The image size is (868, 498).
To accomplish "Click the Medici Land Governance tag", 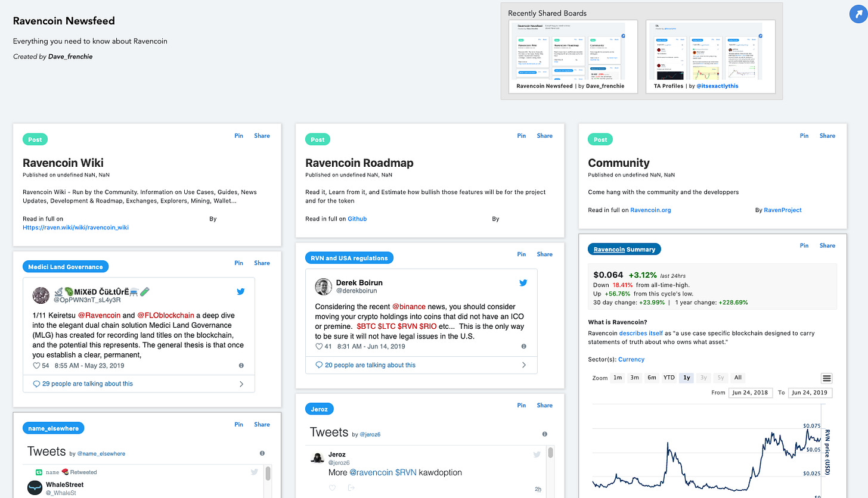I will click(x=66, y=267).
